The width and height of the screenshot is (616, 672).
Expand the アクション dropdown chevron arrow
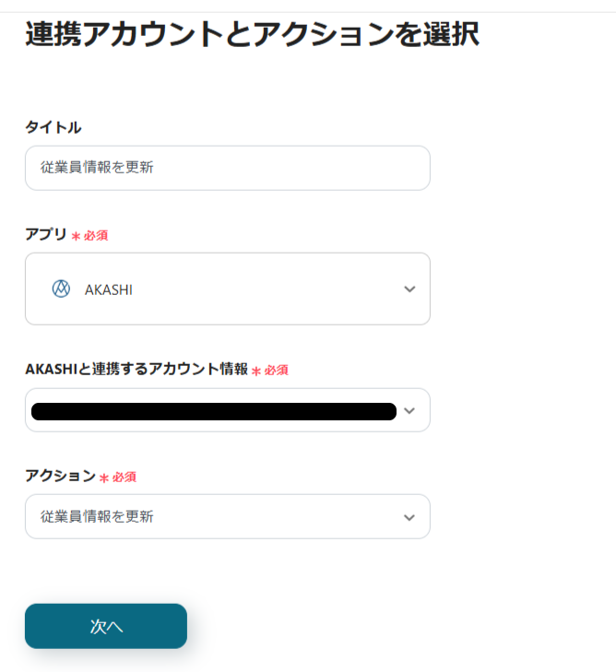pyautogui.click(x=409, y=517)
